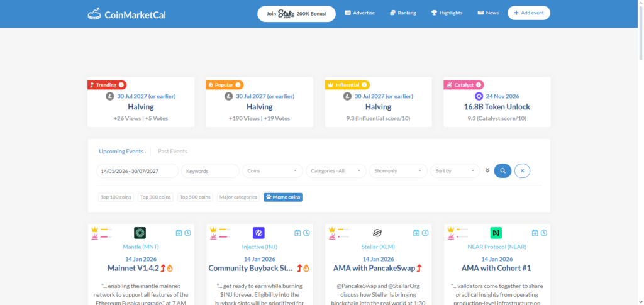Image resolution: width=644 pixels, height=305 pixels.
Task: Click the coin icon in Popular card
Action: coord(228,96)
